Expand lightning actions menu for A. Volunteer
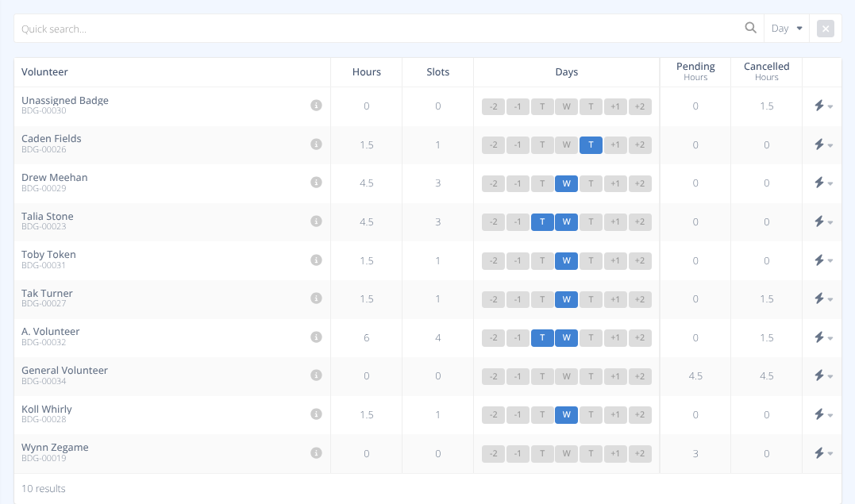The width and height of the screenshot is (855, 504). point(822,337)
